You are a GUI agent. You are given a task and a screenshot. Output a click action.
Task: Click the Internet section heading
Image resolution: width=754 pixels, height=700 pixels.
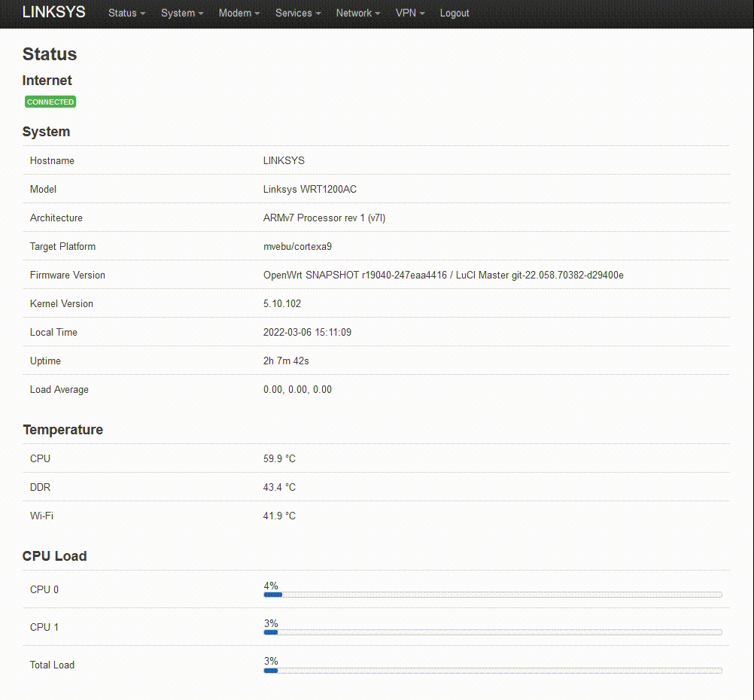pyautogui.click(x=47, y=81)
